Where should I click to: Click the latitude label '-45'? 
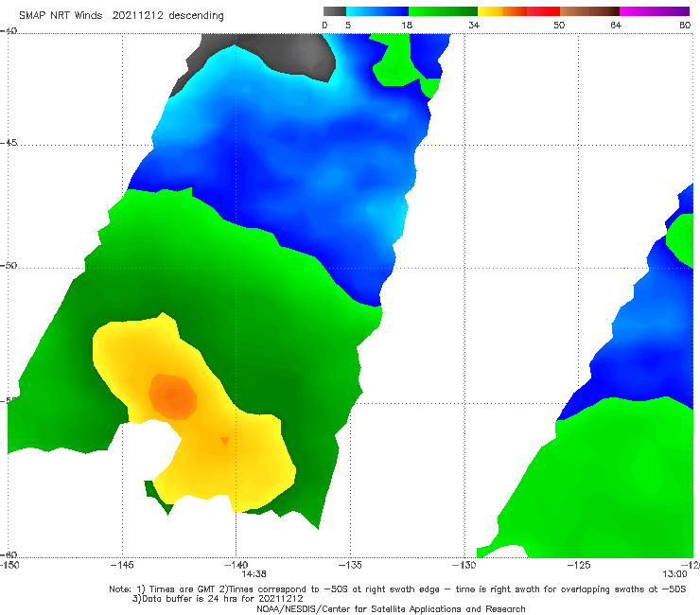coord(9,143)
